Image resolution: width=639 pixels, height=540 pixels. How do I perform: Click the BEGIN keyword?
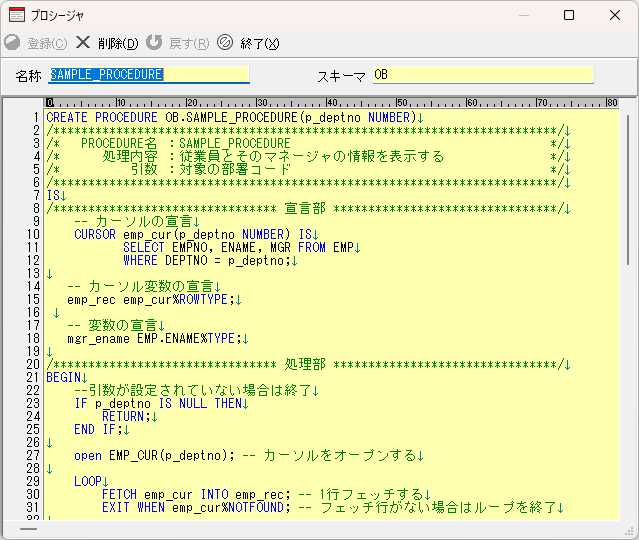[64, 377]
